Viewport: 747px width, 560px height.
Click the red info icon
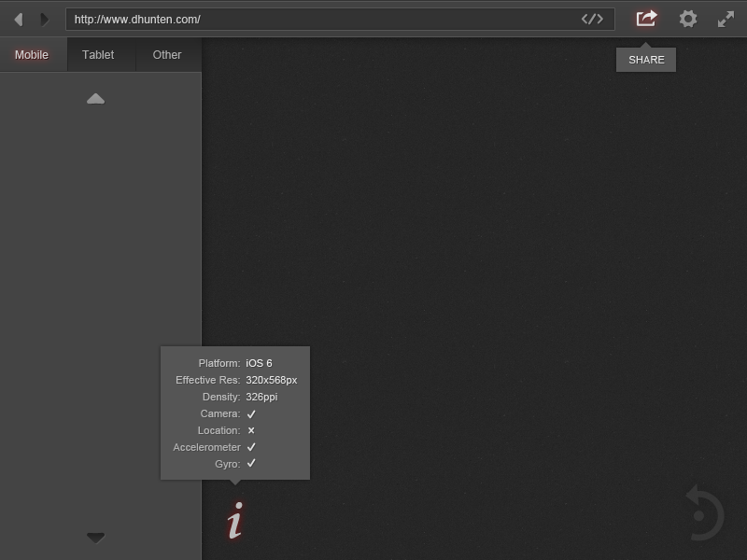coord(235,520)
